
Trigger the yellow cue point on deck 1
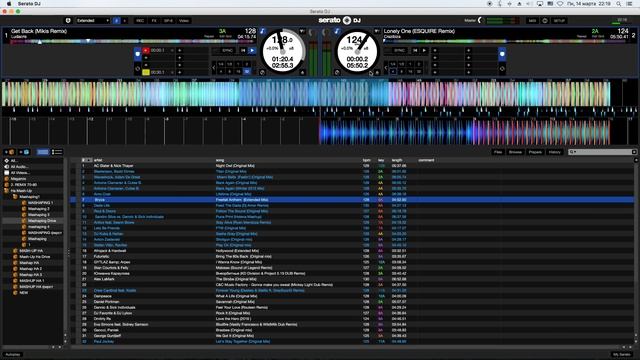pos(146,72)
